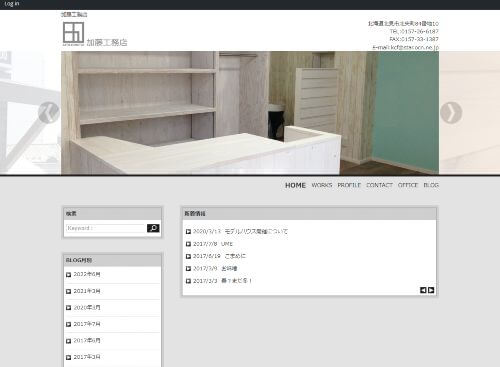This screenshot has height=367, width=500.
Task: Show the previous carousel slide
Action: coord(49,113)
